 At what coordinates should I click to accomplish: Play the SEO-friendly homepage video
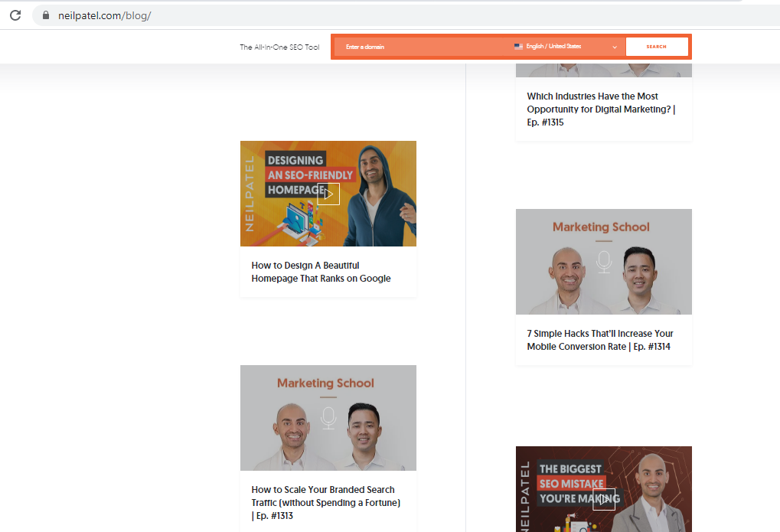coord(328,194)
